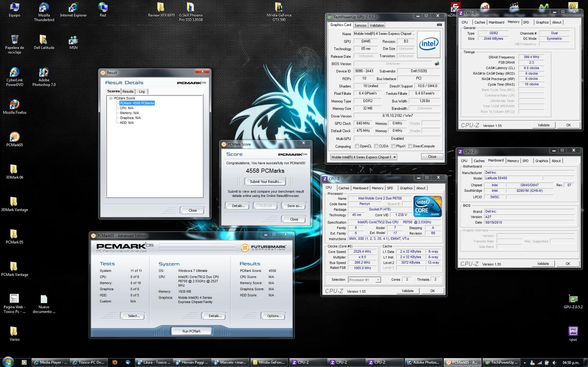The image size is (588, 367).
Task: Open Nuevo documento text file
Action: point(44,303)
